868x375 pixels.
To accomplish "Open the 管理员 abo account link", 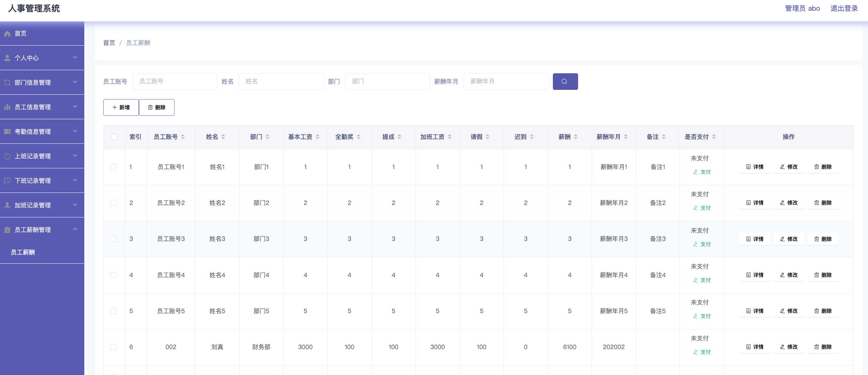I will (x=802, y=8).
